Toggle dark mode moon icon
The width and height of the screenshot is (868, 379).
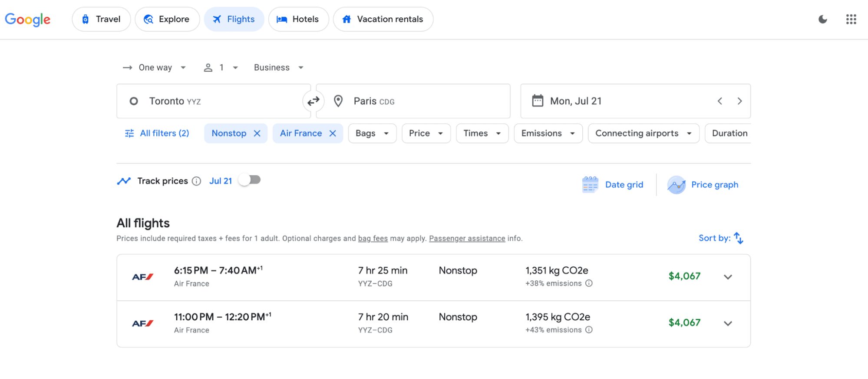tap(822, 19)
